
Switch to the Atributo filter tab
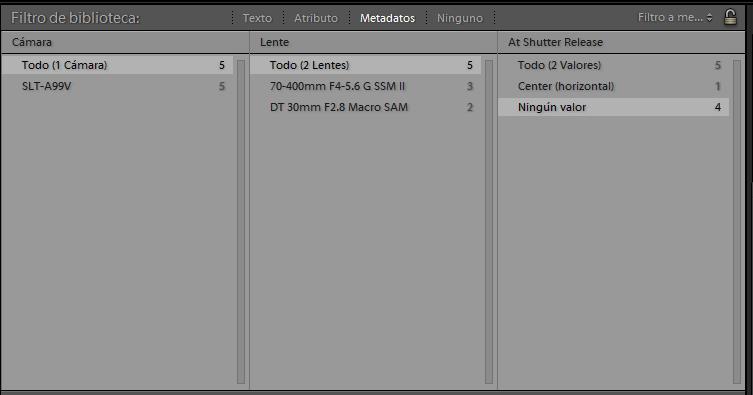(x=316, y=18)
